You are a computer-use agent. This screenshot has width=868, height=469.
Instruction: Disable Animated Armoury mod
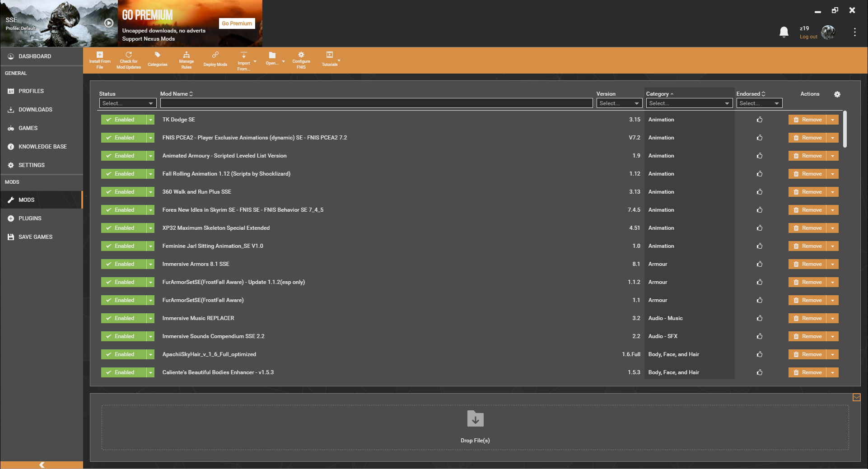(x=124, y=156)
